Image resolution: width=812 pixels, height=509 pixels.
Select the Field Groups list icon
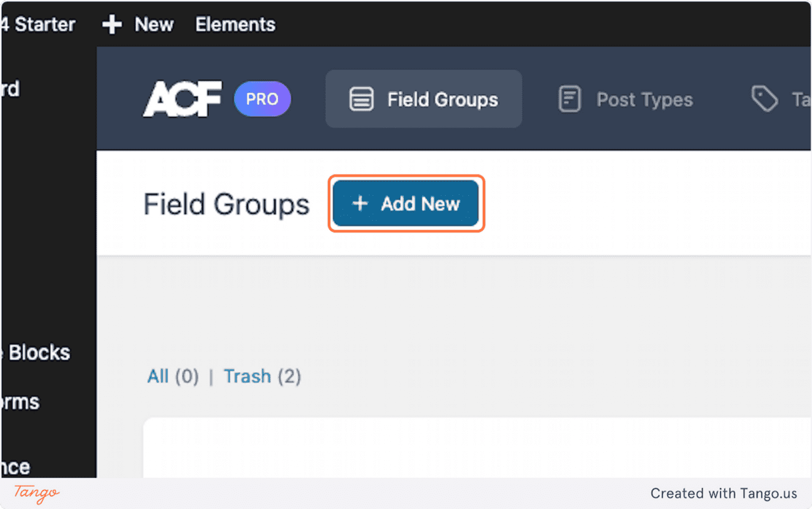[x=361, y=98]
